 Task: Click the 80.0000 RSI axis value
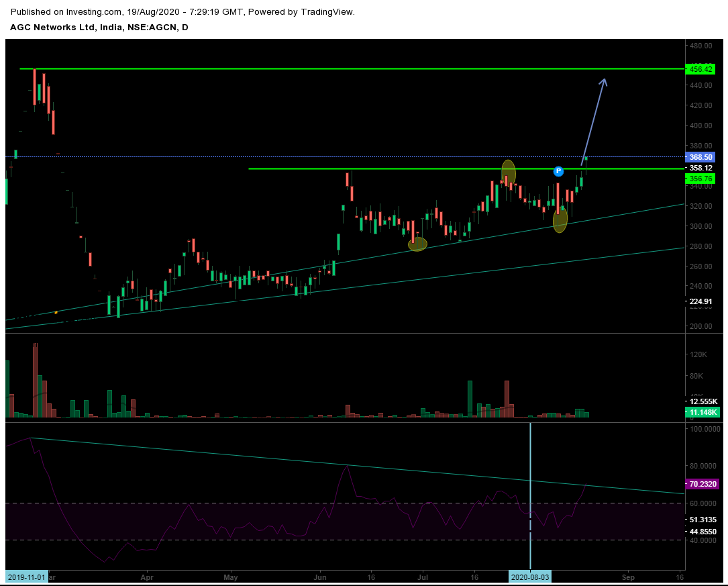703,467
